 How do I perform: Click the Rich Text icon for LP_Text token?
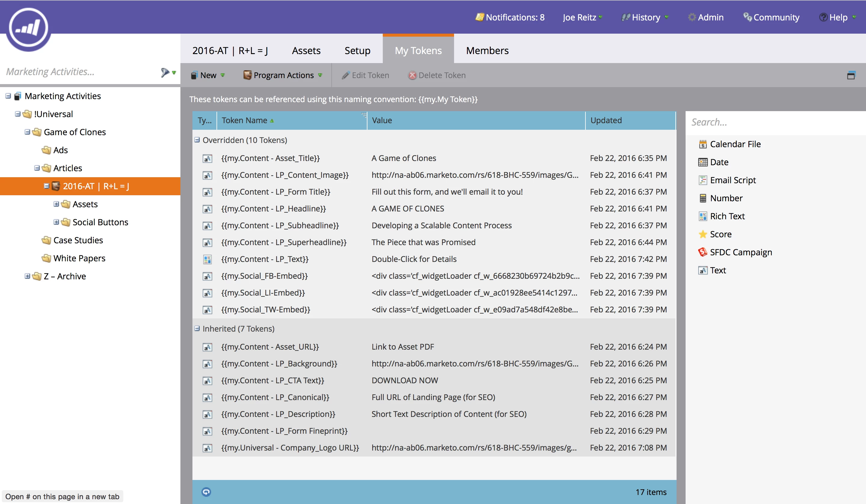coord(207,259)
